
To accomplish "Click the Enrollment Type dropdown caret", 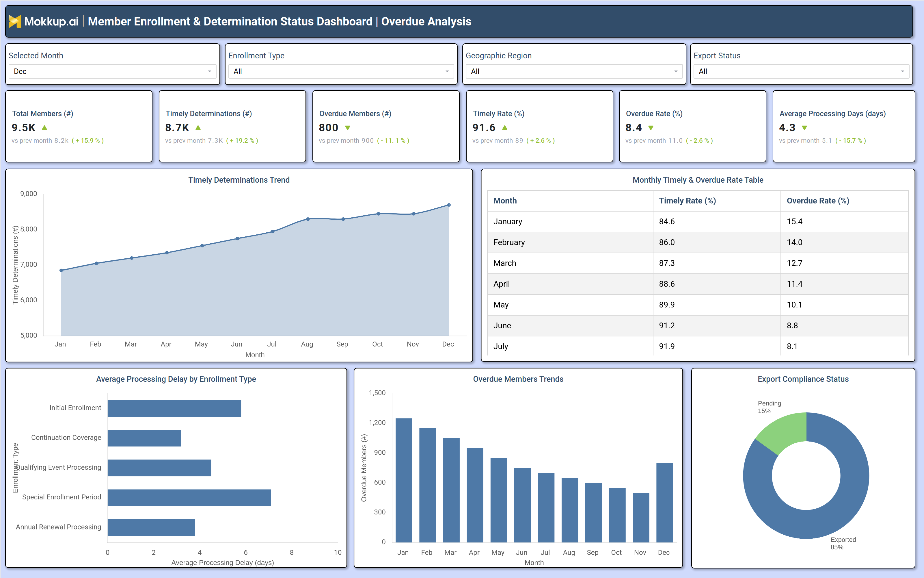I will click(x=447, y=71).
